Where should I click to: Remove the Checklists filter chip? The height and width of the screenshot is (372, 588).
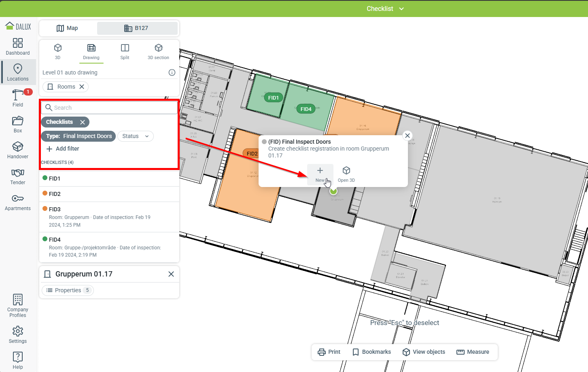tap(83, 122)
